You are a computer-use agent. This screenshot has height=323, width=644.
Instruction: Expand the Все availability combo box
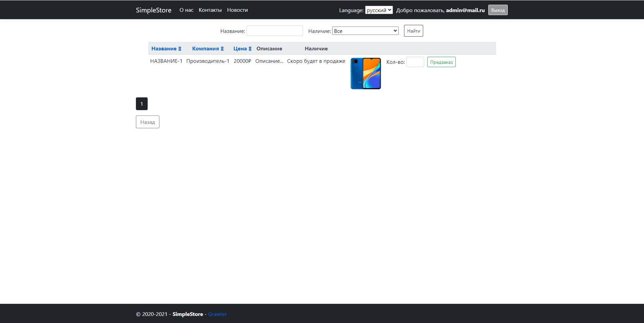click(365, 31)
